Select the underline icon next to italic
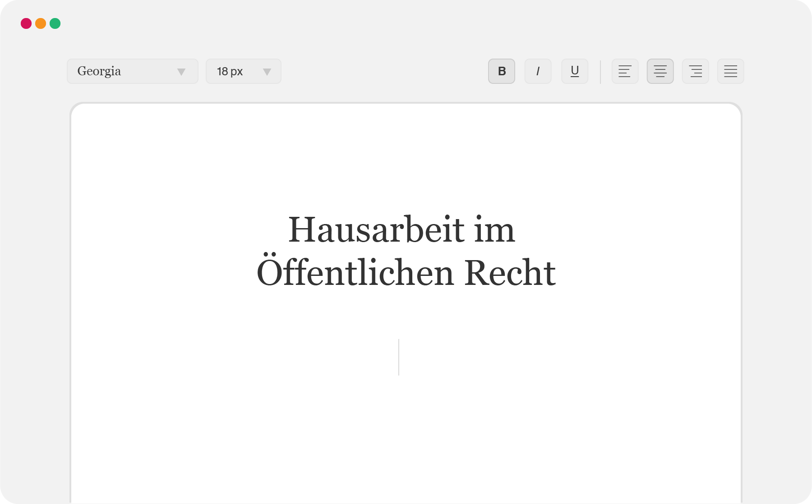 [x=574, y=71]
